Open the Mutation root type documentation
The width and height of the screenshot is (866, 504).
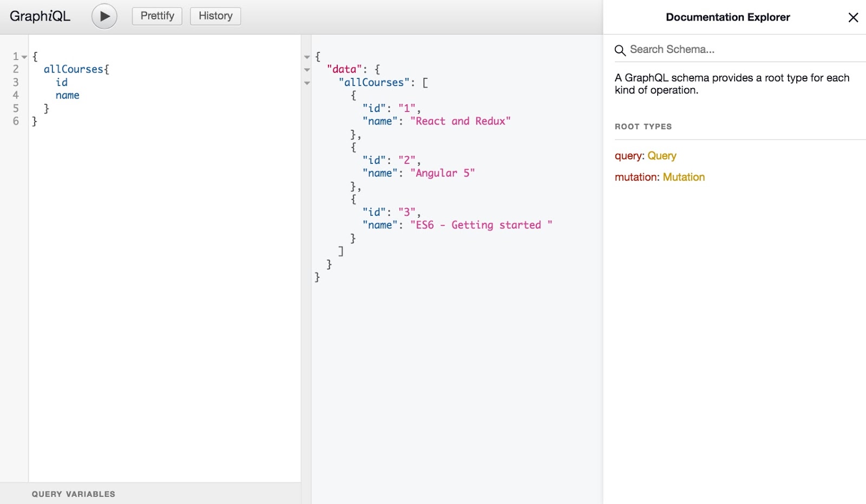684,177
